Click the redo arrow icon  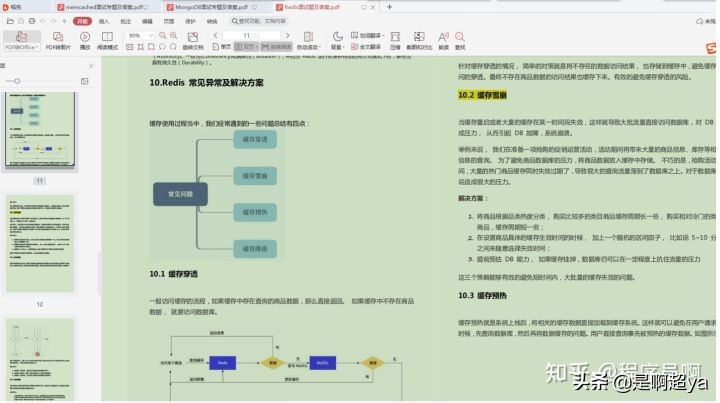(x=54, y=21)
